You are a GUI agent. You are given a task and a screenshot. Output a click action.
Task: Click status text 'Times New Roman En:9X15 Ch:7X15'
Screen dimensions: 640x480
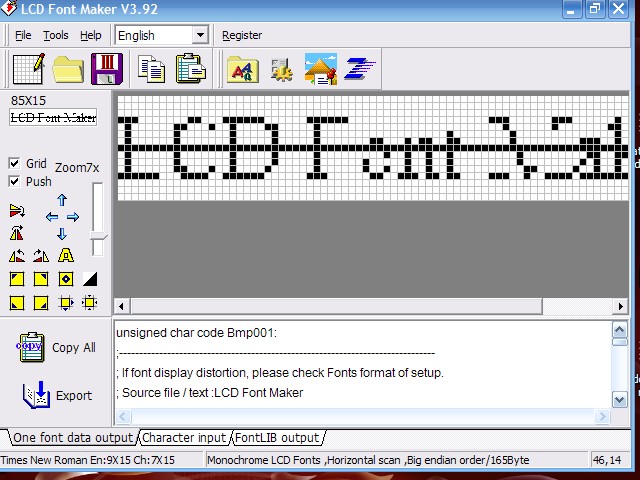tap(87, 460)
